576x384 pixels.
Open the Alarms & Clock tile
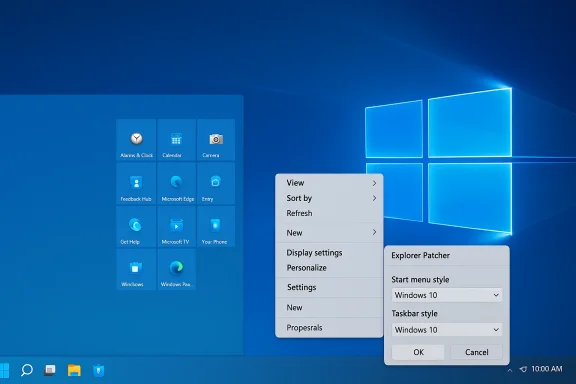(136, 140)
